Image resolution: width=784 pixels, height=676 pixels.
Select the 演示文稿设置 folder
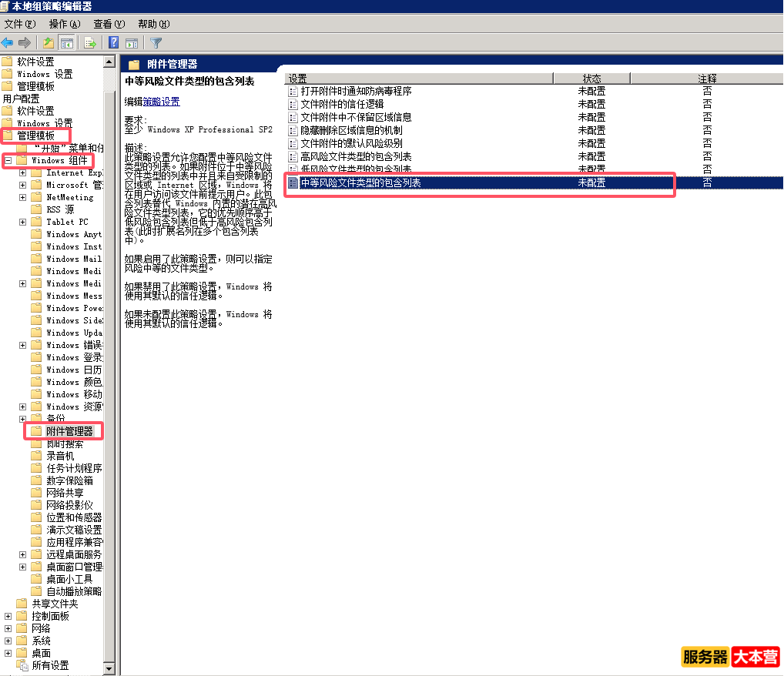[74, 530]
